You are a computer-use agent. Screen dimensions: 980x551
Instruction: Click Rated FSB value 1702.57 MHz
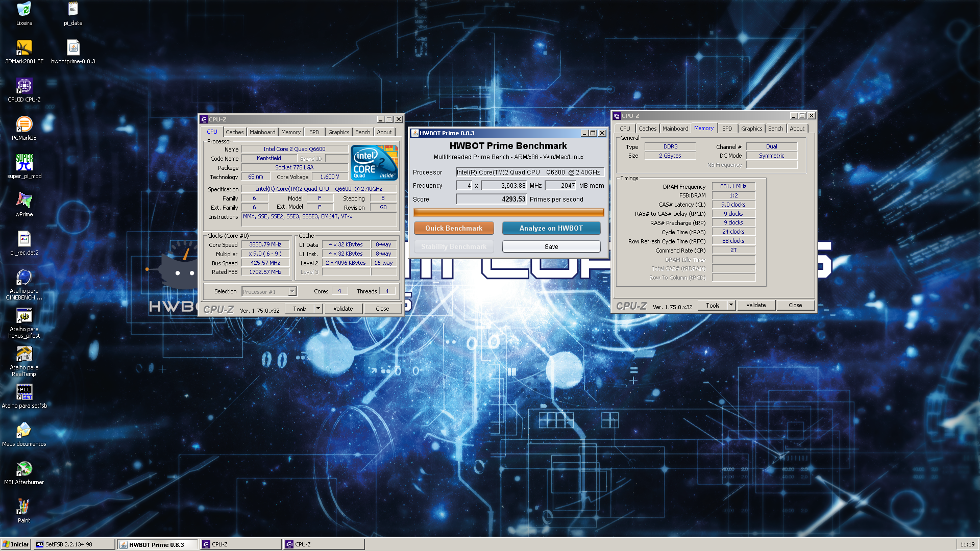pyautogui.click(x=265, y=272)
